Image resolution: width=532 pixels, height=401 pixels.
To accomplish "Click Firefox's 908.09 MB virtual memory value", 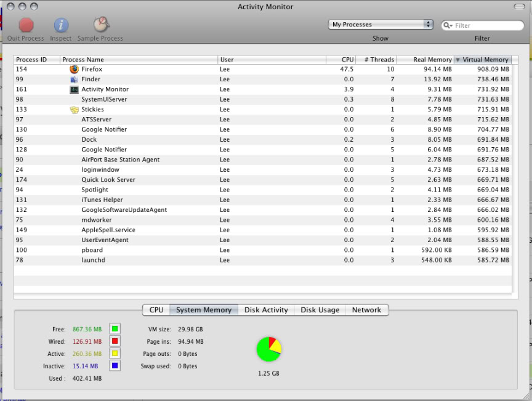I will pos(493,69).
